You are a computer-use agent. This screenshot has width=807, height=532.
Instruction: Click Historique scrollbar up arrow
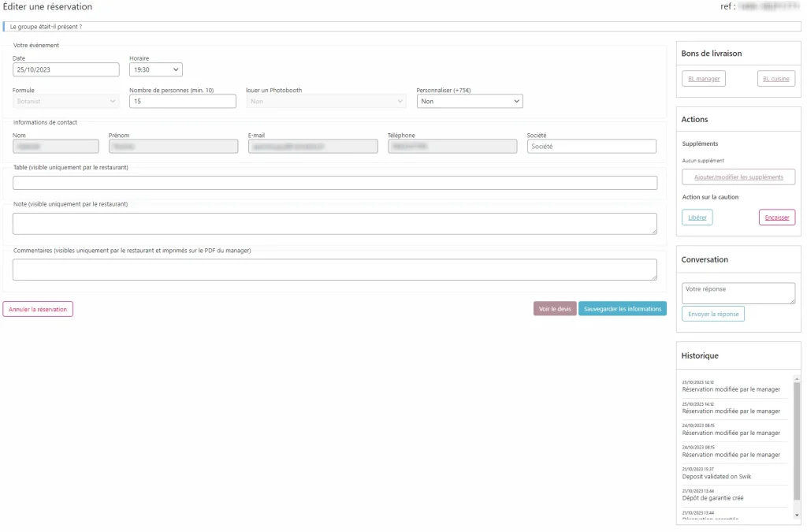pos(797,379)
